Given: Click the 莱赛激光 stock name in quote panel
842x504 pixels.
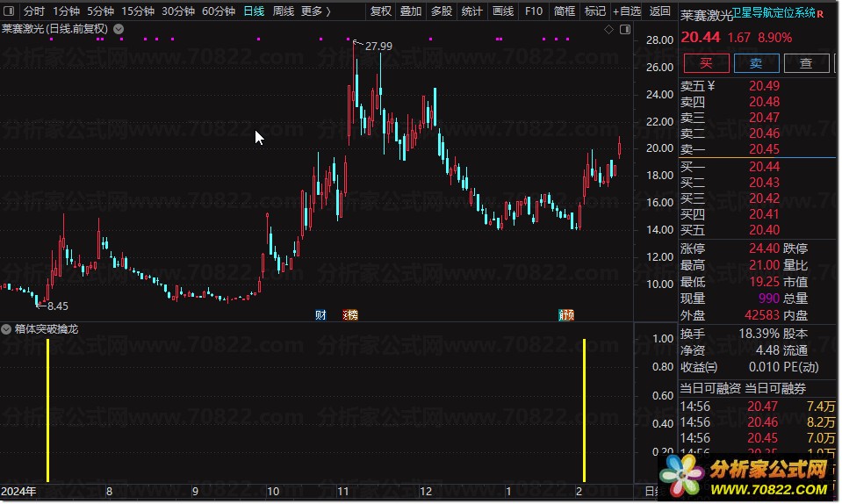Looking at the screenshot, I should 706,16.
